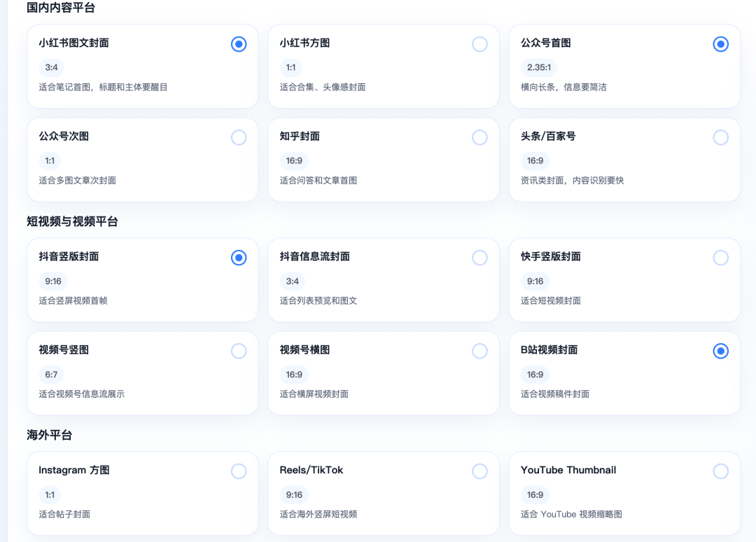Select the 视频号竖图 radio button
Screen dimensions: 756x542
[x=239, y=351]
